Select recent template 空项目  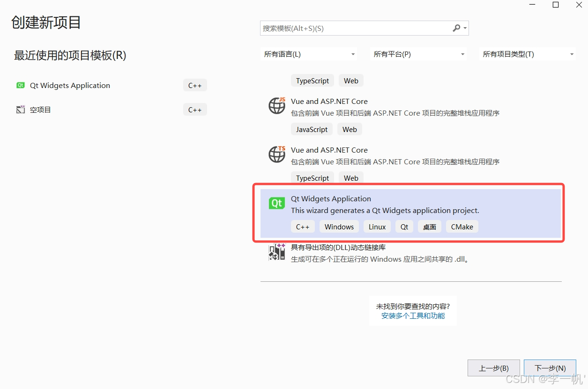pos(111,110)
